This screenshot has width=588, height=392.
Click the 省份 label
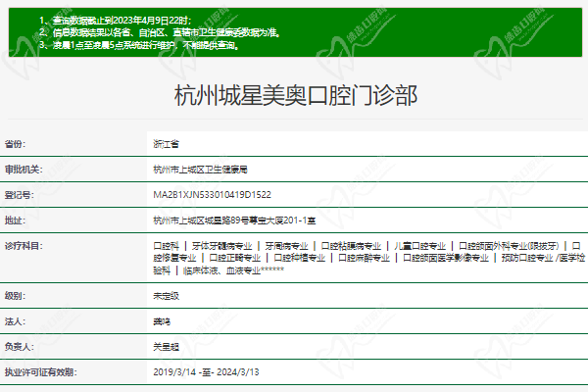pyautogui.click(x=15, y=144)
